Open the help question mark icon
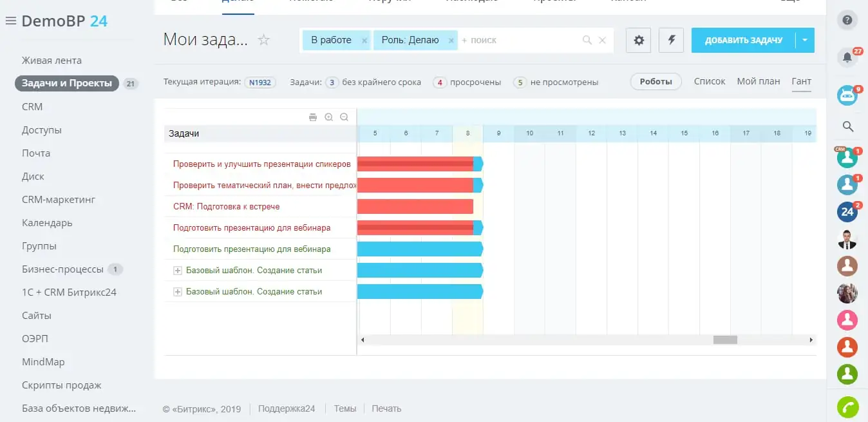This screenshot has width=868, height=422. click(x=847, y=20)
